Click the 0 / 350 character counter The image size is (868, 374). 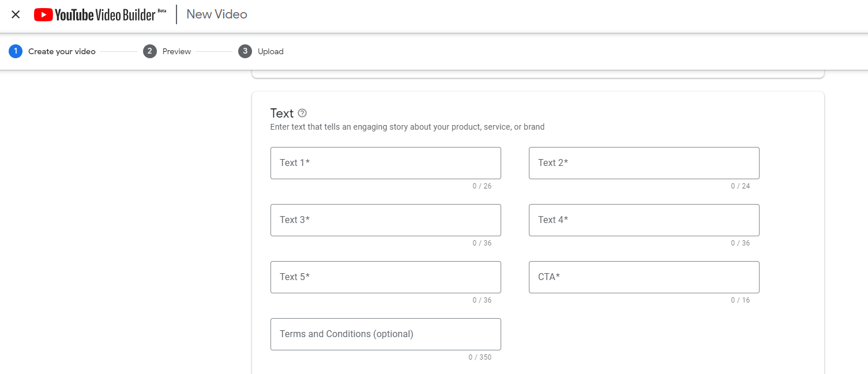pyautogui.click(x=480, y=357)
